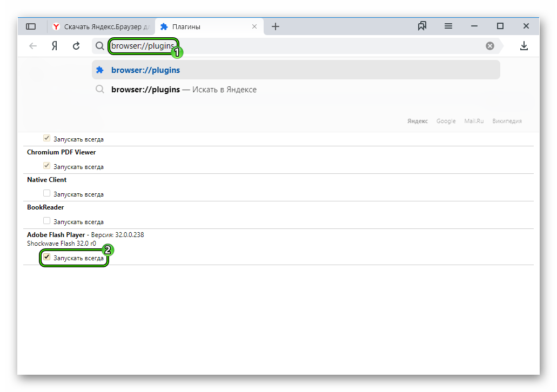Open Yandex home via Я icon

[55, 46]
